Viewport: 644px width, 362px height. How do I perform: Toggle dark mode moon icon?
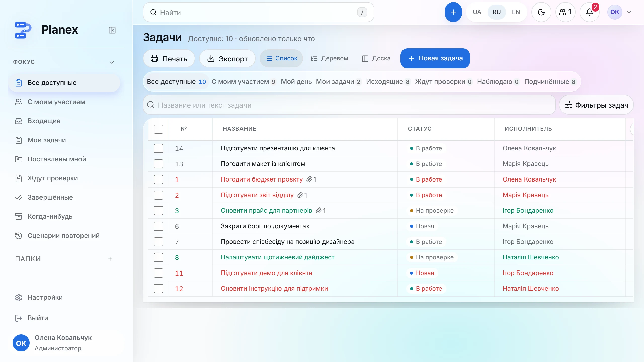[541, 12]
